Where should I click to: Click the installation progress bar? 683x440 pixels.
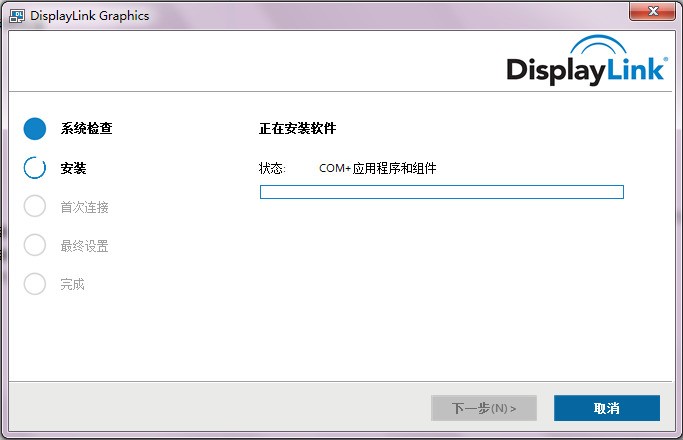(x=442, y=192)
